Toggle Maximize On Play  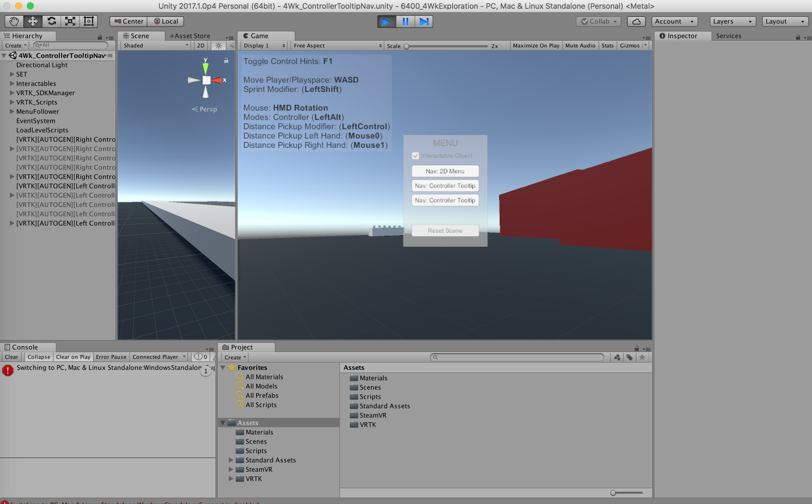coord(536,45)
